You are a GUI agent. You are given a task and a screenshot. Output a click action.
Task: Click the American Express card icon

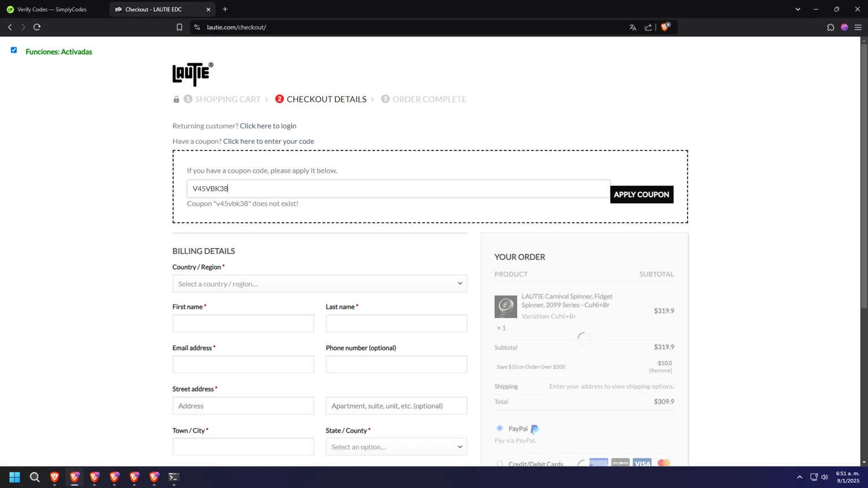click(598, 463)
